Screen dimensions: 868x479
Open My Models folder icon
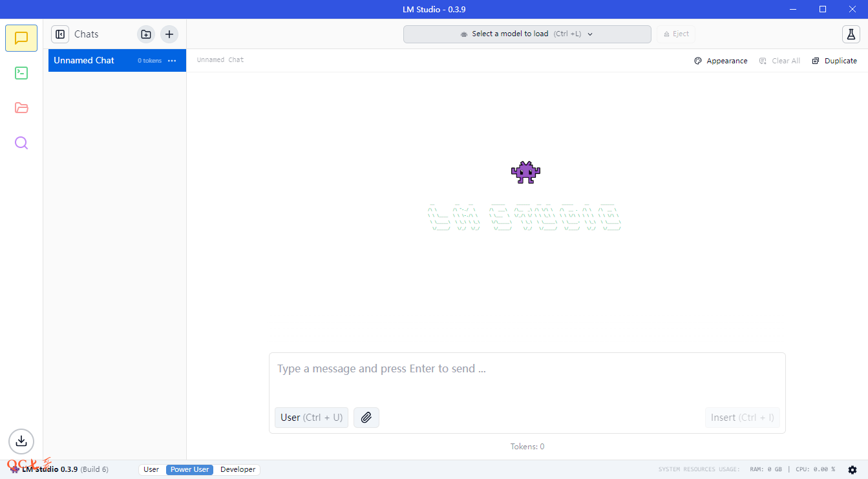pyautogui.click(x=21, y=108)
